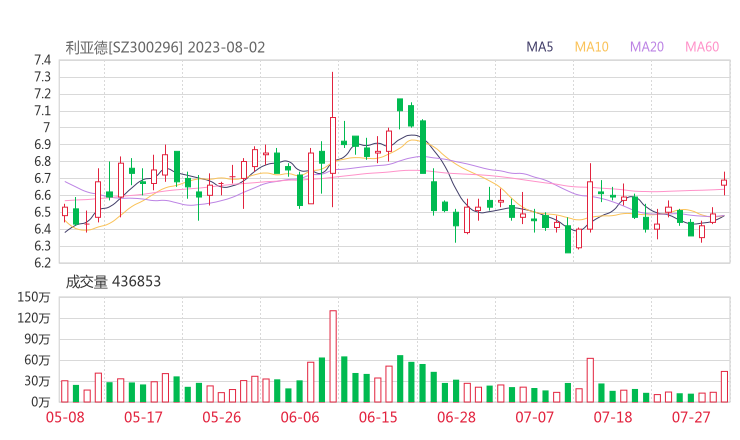The image size is (740, 440).
Task: Select the last red volume bar on the right
Action: (x=724, y=387)
